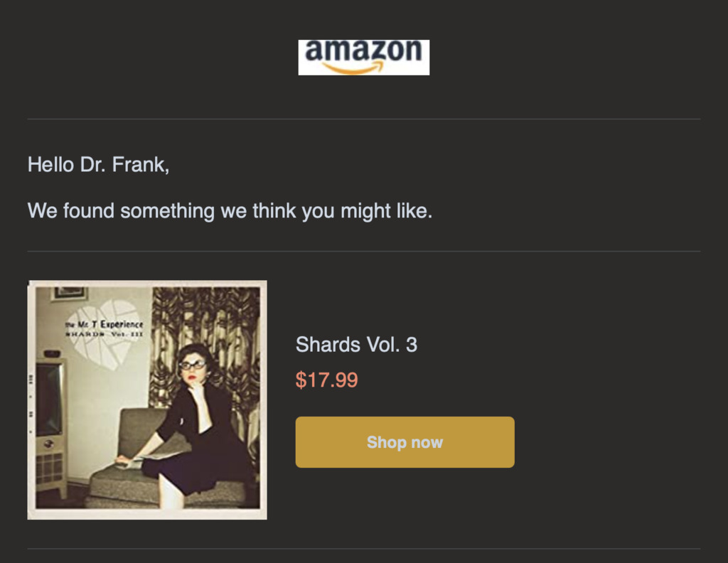Click the Hello Dr. Frank greeting
This screenshot has width=728, height=563.
click(x=98, y=165)
